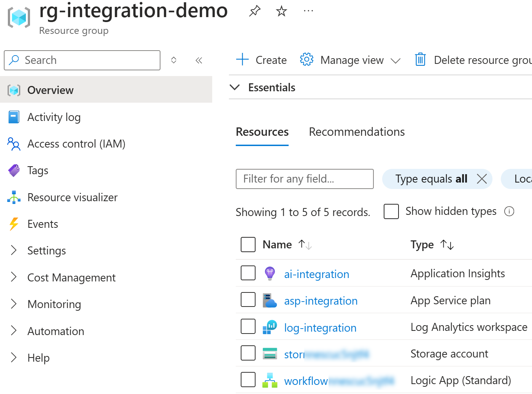Click the partially visible Location filter pill
This screenshot has height=394, width=532.
coord(517,179)
